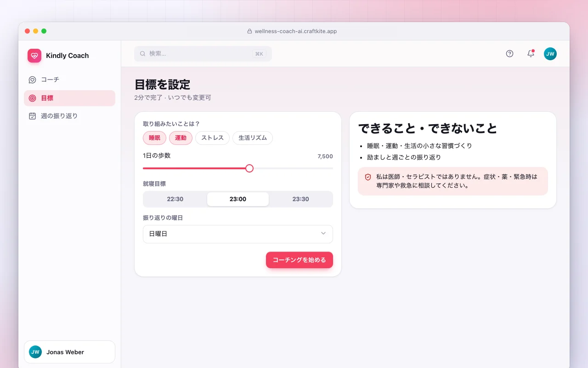Click the 目標を設定 page heading
Screen dimensions: 588x368
coord(162,85)
